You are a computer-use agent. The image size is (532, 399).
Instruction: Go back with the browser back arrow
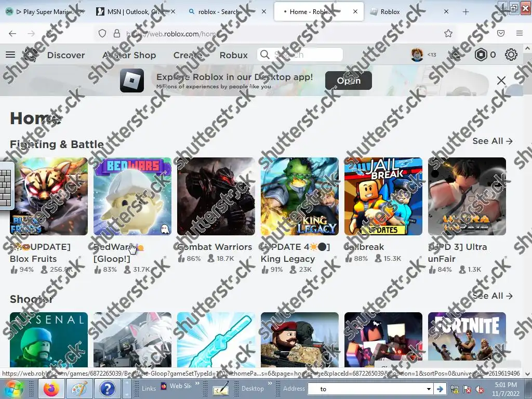[12, 33]
